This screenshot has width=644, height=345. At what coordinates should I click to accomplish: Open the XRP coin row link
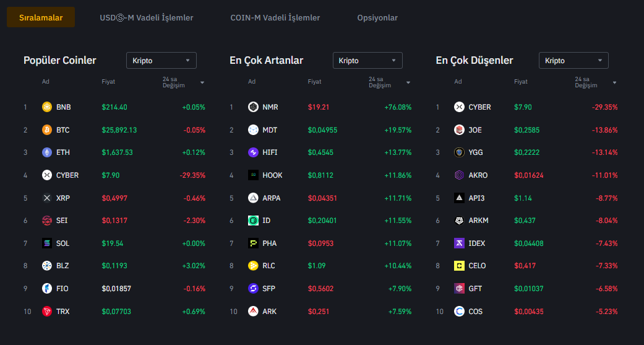pyautogui.click(x=63, y=198)
